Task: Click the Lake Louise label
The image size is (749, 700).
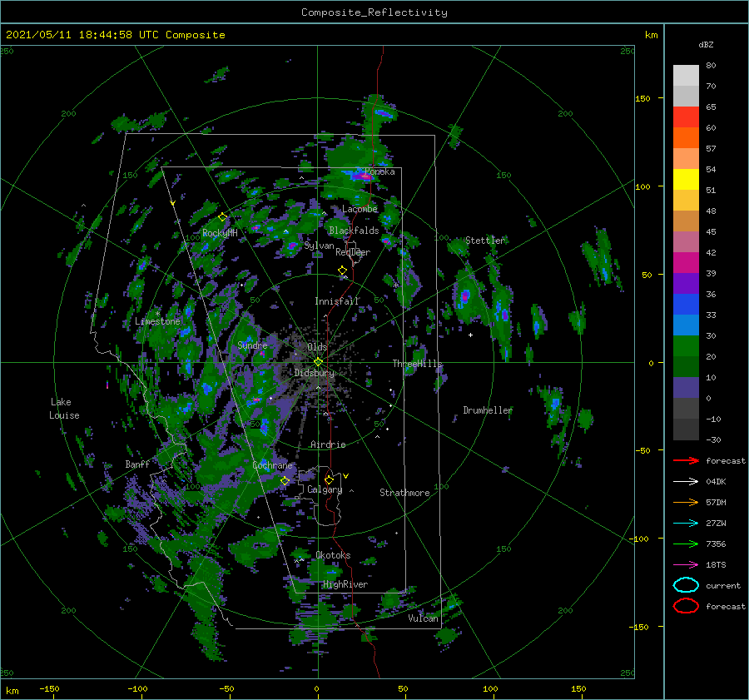Action: pos(64,409)
